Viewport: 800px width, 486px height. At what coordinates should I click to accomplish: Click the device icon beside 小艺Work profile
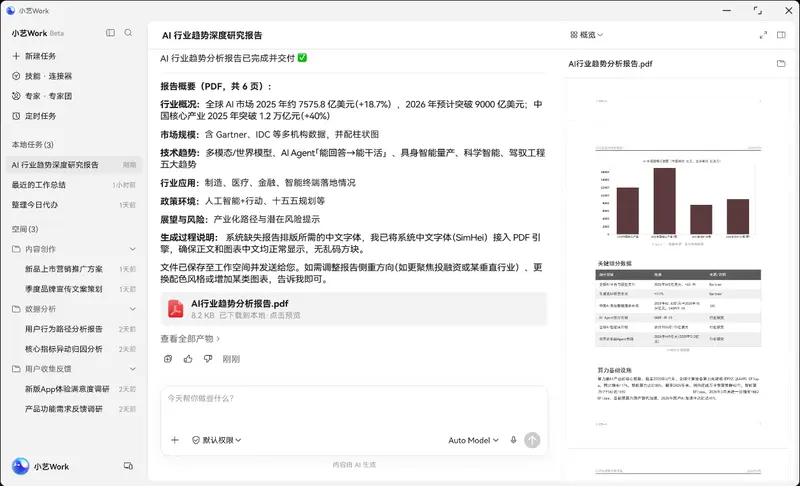click(x=128, y=466)
